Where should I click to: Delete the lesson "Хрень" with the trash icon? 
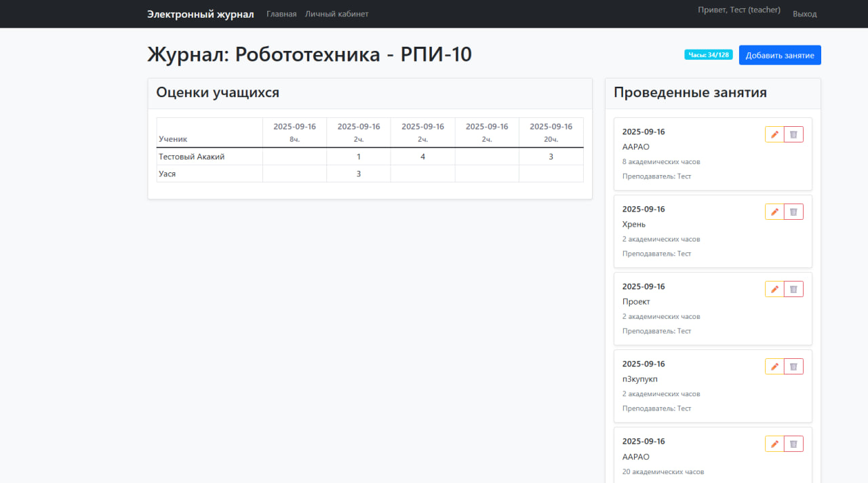[793, 211]
